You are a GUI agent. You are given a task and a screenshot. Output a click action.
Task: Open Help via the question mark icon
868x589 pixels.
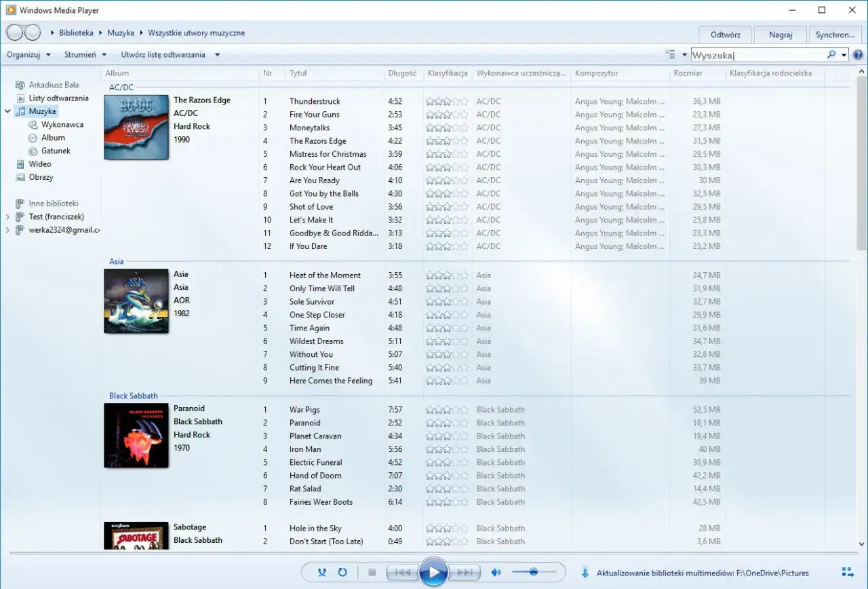tap(859, 54)
